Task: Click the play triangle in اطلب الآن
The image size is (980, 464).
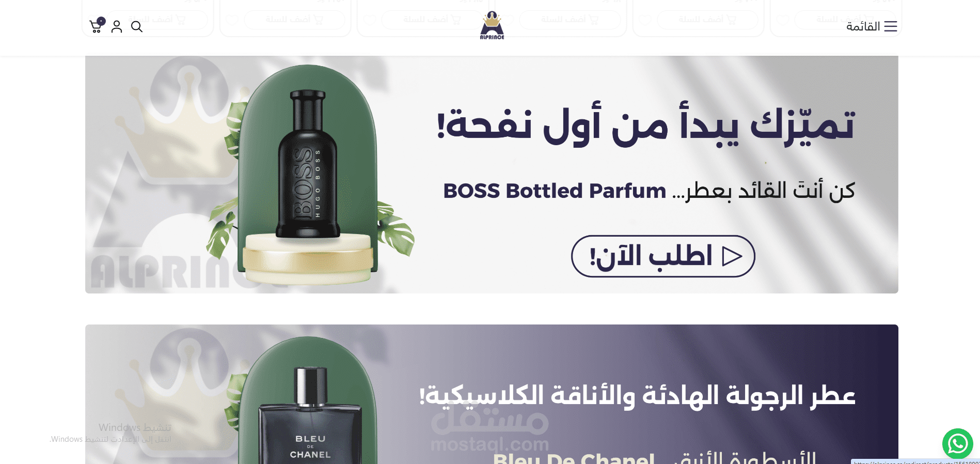Action: pos(732,256)
